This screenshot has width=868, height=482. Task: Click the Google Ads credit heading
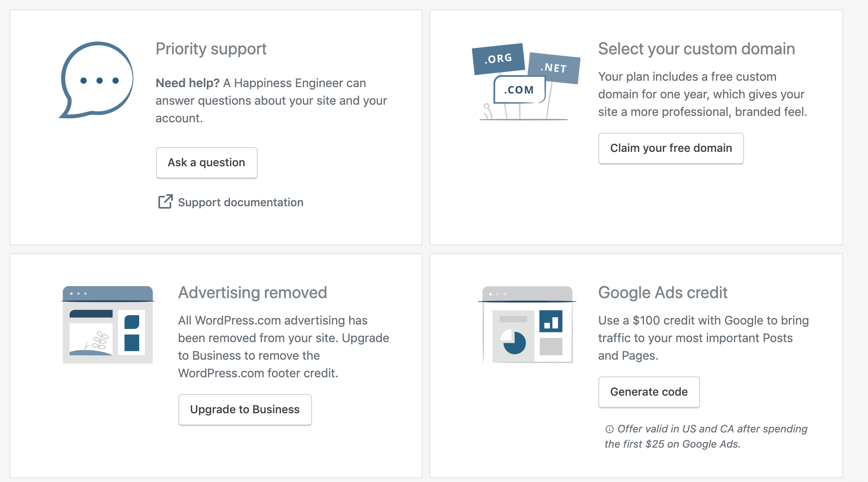tap(663, 293)
